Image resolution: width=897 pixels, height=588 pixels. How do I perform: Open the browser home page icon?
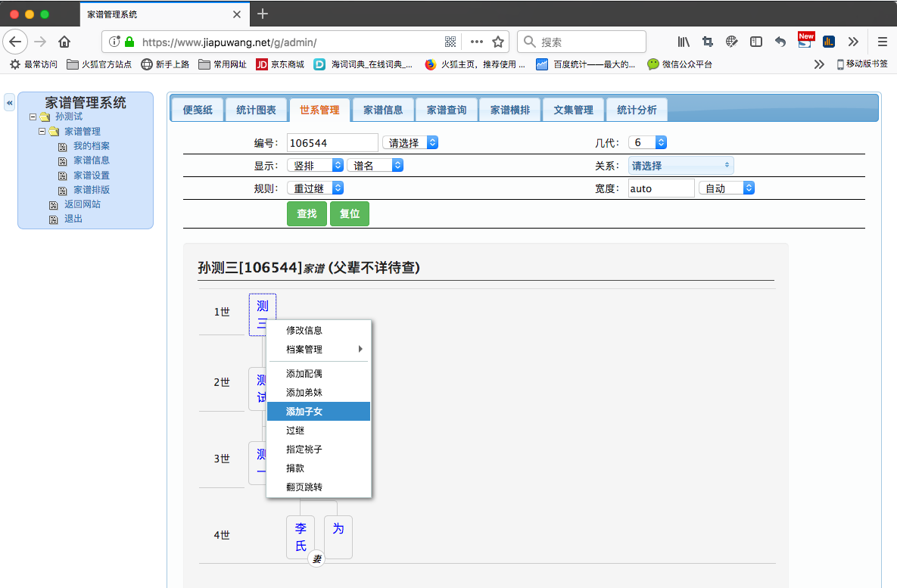tap(64, 42)
